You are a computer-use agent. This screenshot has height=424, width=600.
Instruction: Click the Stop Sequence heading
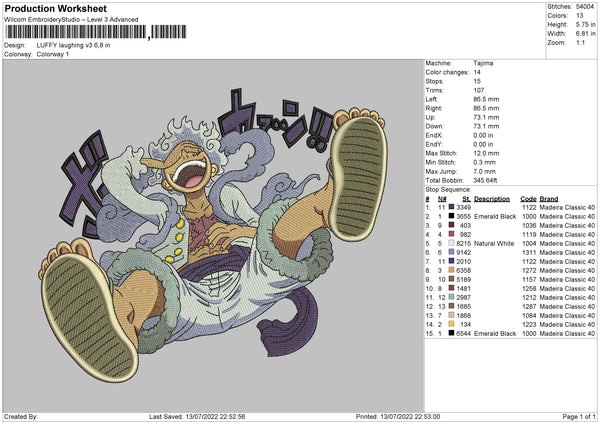tap(448, 190)
